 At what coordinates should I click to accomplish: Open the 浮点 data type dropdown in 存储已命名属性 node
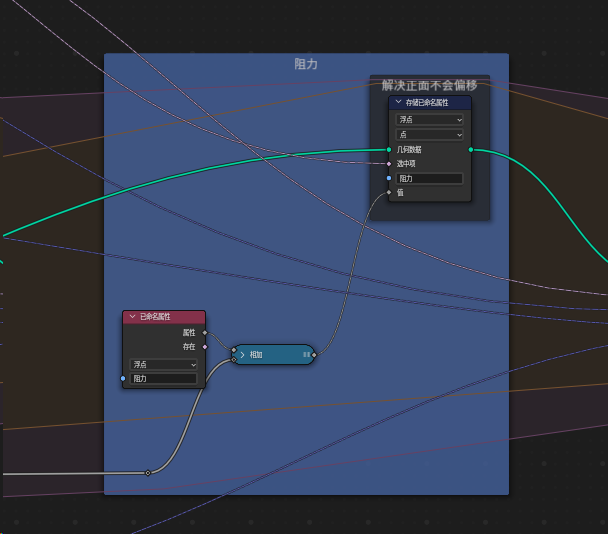(x=429, y=119)
